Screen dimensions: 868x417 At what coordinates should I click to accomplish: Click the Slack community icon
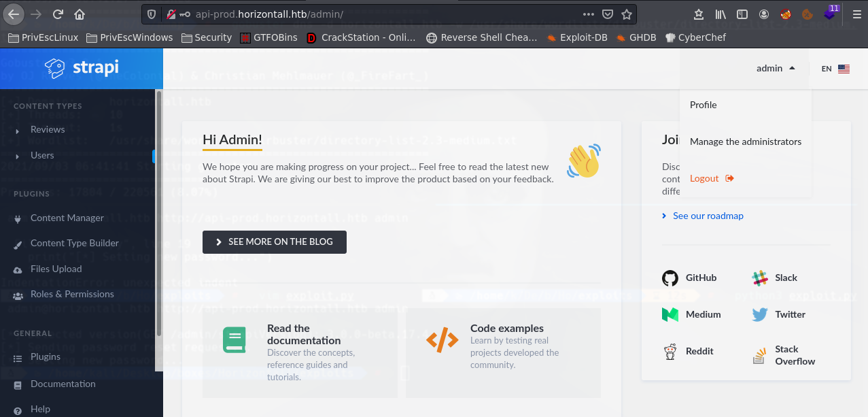tap(759, 278)
